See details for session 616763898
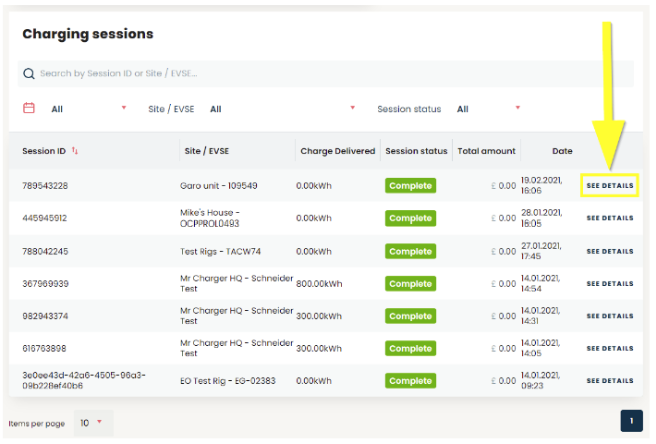 610,348
